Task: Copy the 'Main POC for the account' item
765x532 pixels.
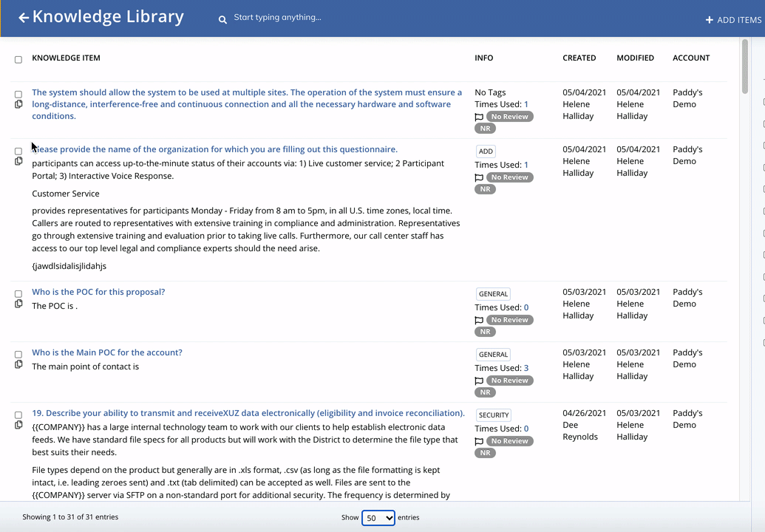Action: [18, 364]
